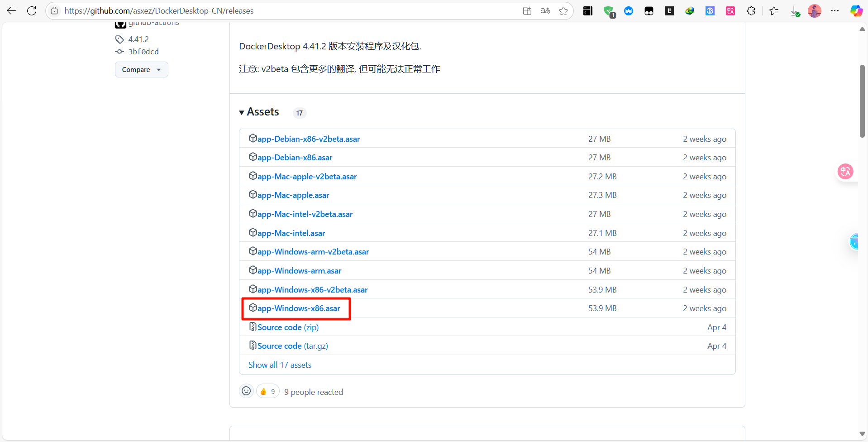The image size is (868, 442).
Task: Open blue messenger-style extension icon
Action: pyautogui.click(x=629, y=11)
